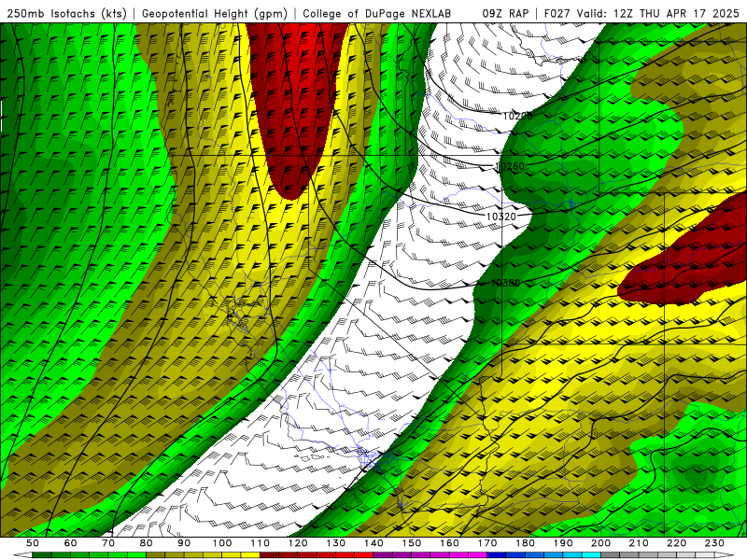The image size is (747, 560).
Task: Click the 10260 height contour label
Action: click(510, 166)
